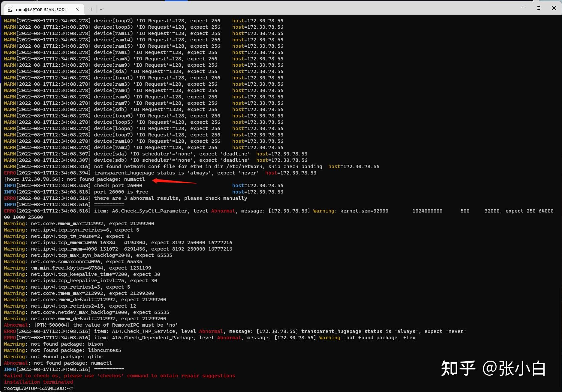562x392 pixels.
Task: Click 'net.core.wmem_max=212992' warning line
Action: [79, 224]
